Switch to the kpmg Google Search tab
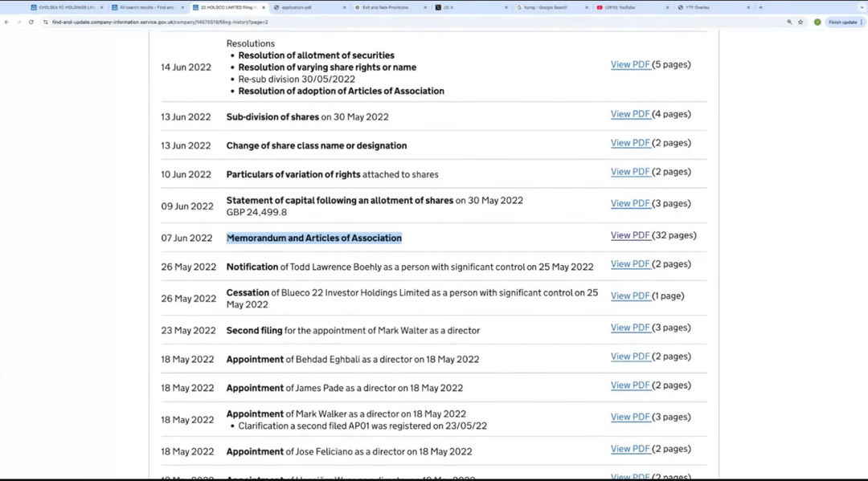Screen dimensions: 868x481 point(547,7)
